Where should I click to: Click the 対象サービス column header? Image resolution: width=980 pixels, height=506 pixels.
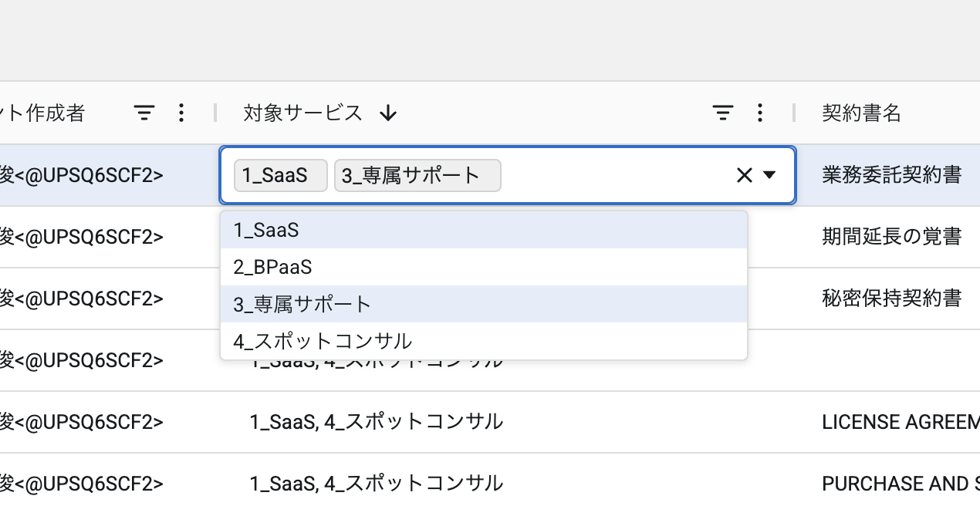pos(302,113)
